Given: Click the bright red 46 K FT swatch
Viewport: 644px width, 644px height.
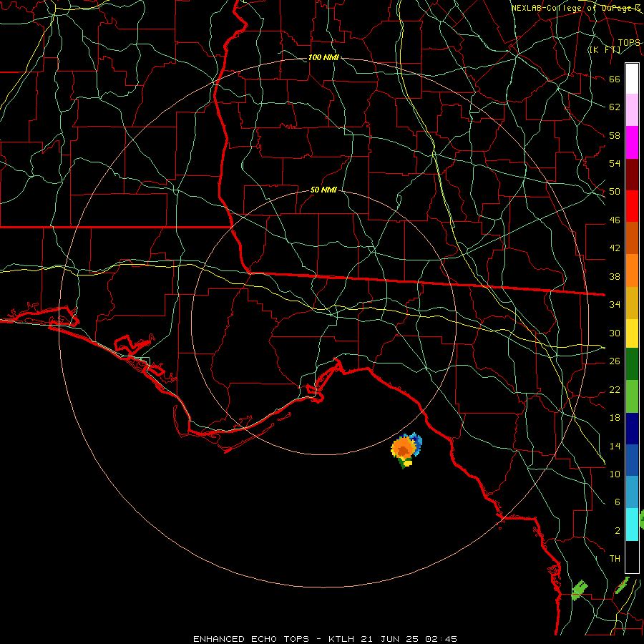Looking at the screenshot, I should 632,206.
